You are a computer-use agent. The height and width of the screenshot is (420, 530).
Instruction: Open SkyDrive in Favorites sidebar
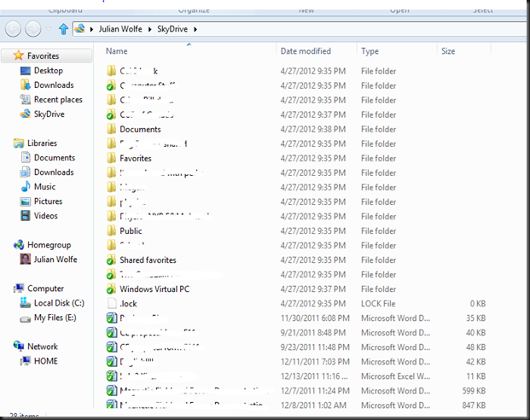(49, 114)
